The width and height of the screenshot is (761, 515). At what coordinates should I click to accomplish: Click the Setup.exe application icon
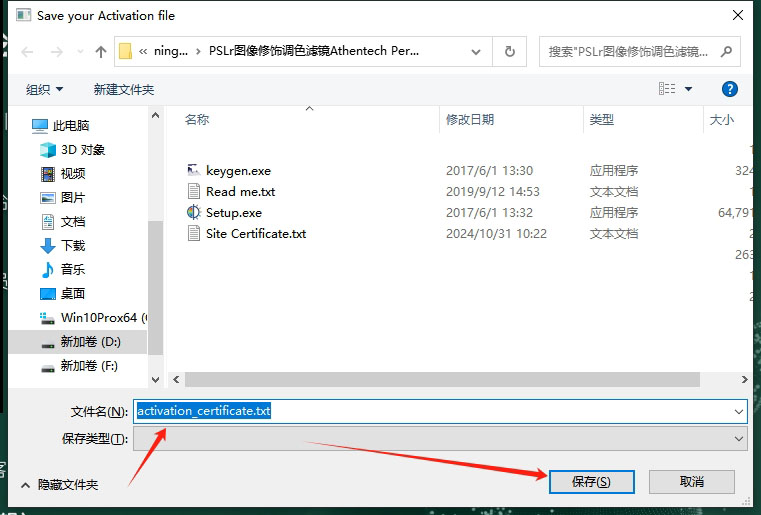click(x=194, y=212)
